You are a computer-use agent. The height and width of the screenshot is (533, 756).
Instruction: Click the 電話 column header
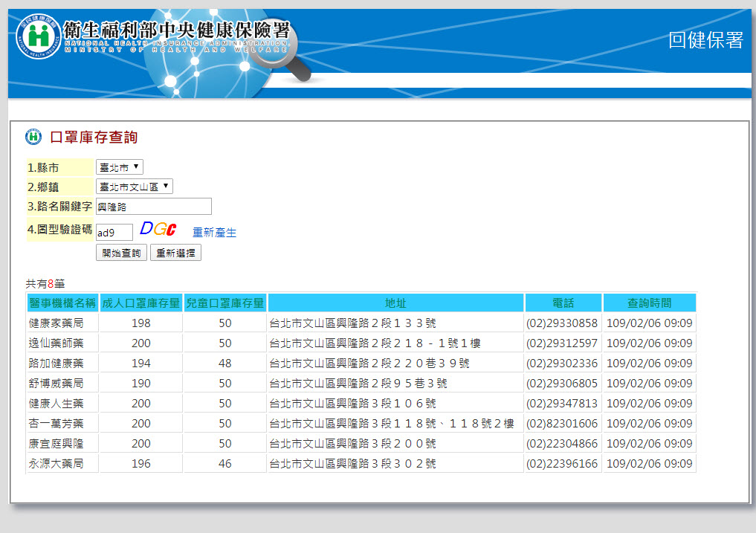click(x=563, y=303)
